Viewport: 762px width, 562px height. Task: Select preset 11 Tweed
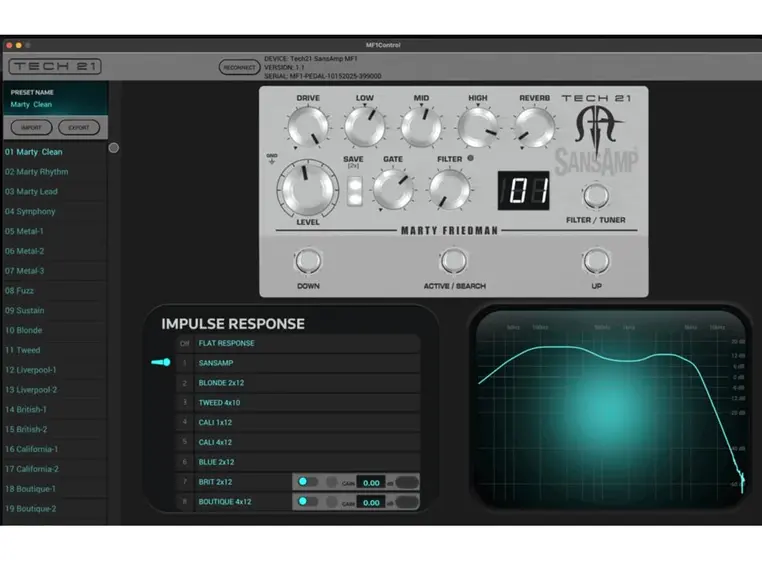tap(55, 350)
